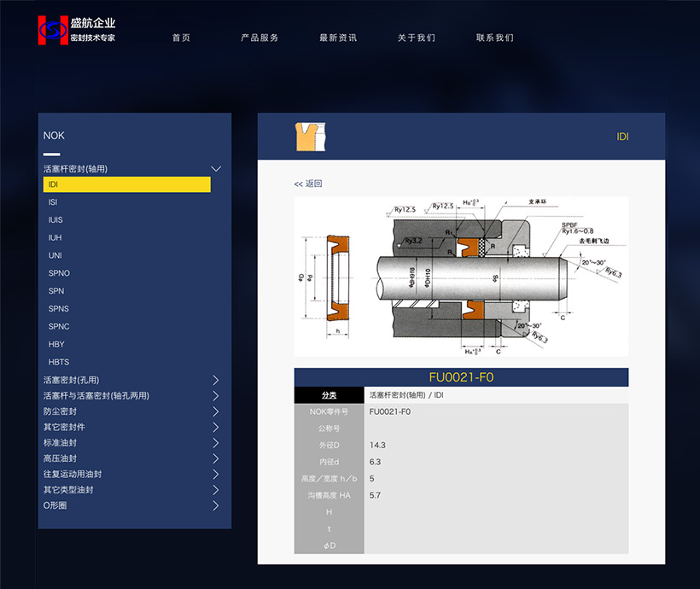Open the 产品服务 navigation item
Screen dimensions: 700x589
(x=260, y=38)
